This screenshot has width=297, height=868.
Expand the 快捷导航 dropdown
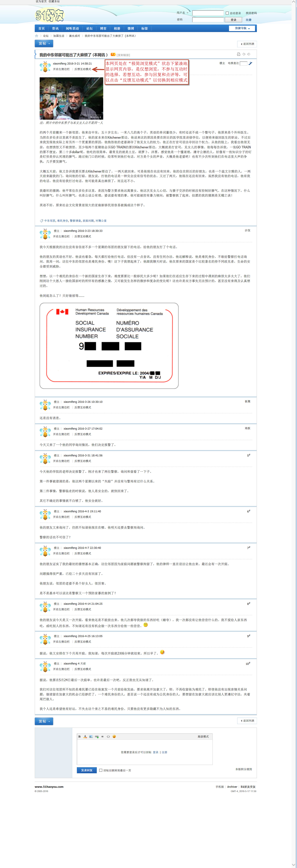click(242, 28)
